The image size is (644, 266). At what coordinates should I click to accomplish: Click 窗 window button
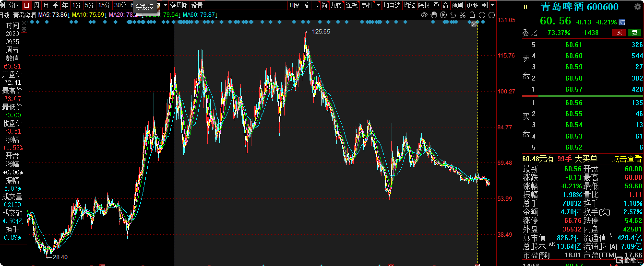coord(446,5)
